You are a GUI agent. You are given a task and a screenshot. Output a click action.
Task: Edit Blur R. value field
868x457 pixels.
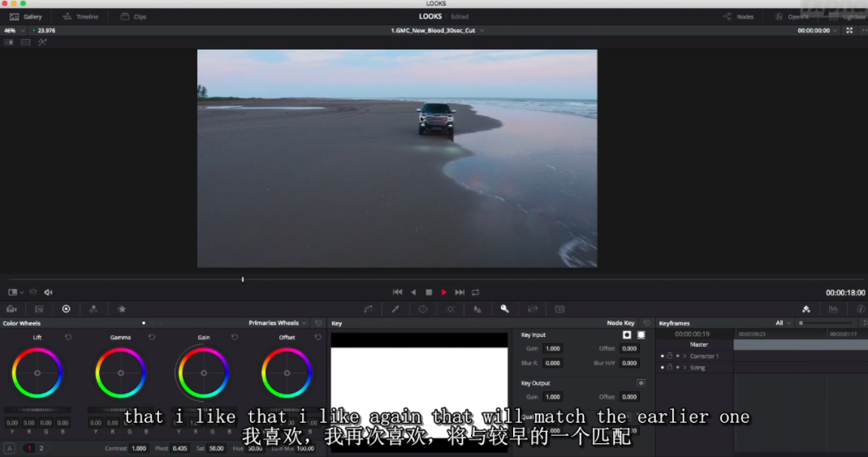[x=552, y=363]
